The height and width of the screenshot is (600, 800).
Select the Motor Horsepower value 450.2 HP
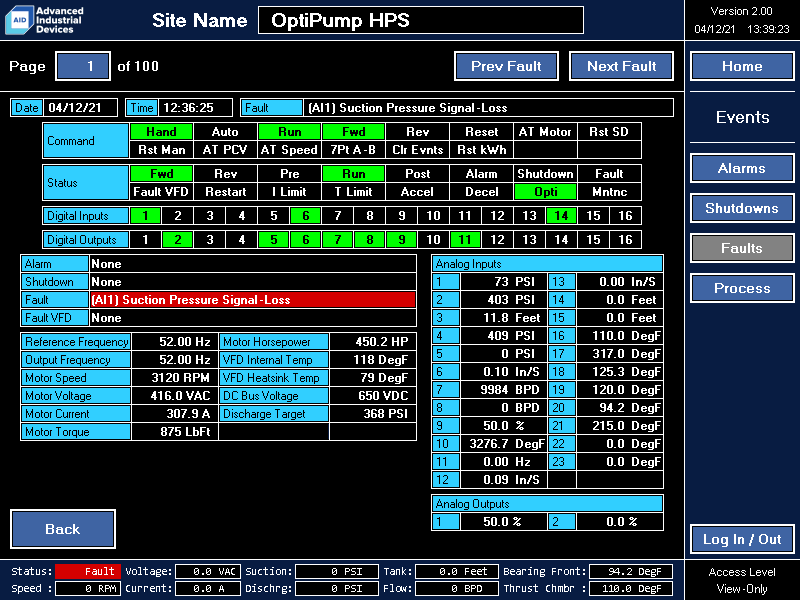pos(373,342)
